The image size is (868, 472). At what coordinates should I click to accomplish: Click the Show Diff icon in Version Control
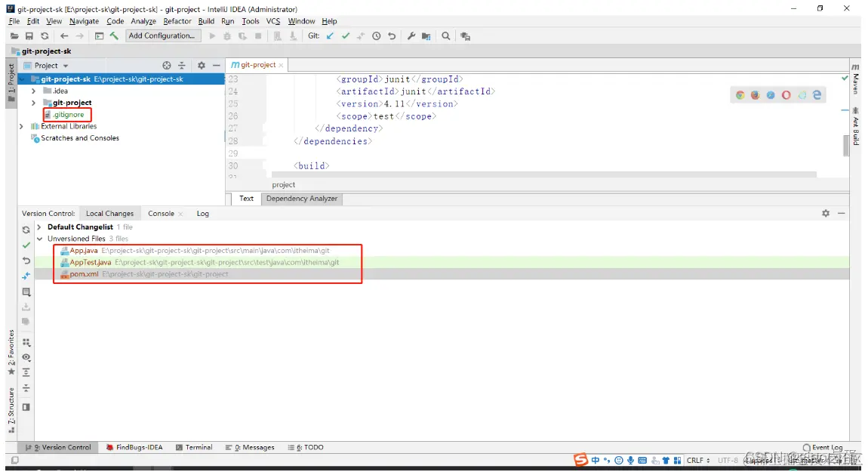26,276
